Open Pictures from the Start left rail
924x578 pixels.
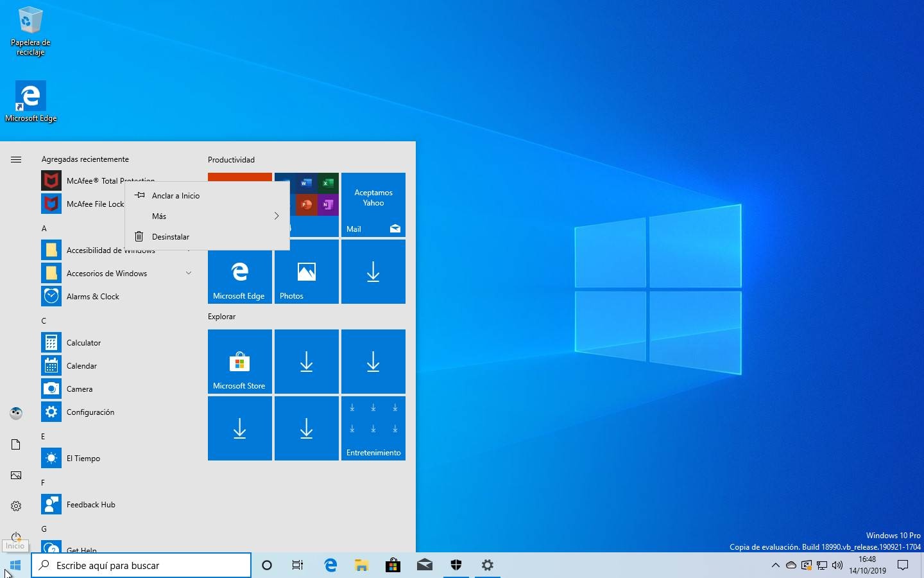point(16,475)
